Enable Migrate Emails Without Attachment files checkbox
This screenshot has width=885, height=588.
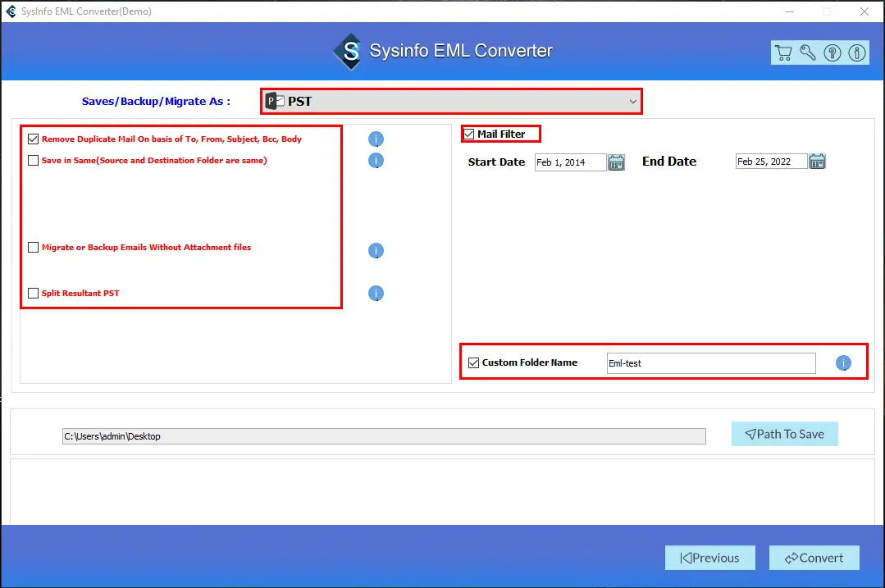pos(34,247)
